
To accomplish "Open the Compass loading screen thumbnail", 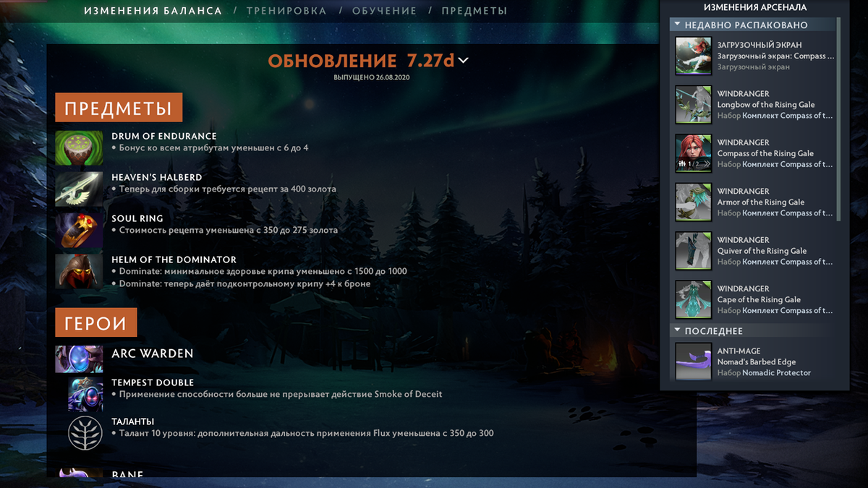I will pos(693,56).
